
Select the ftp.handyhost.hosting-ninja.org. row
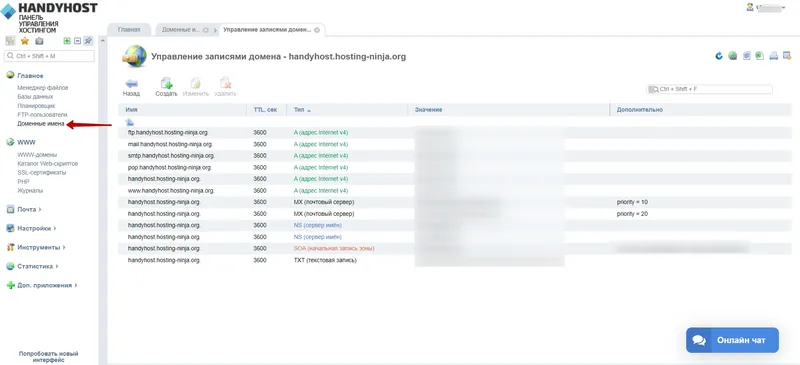(x=455, y=133)
